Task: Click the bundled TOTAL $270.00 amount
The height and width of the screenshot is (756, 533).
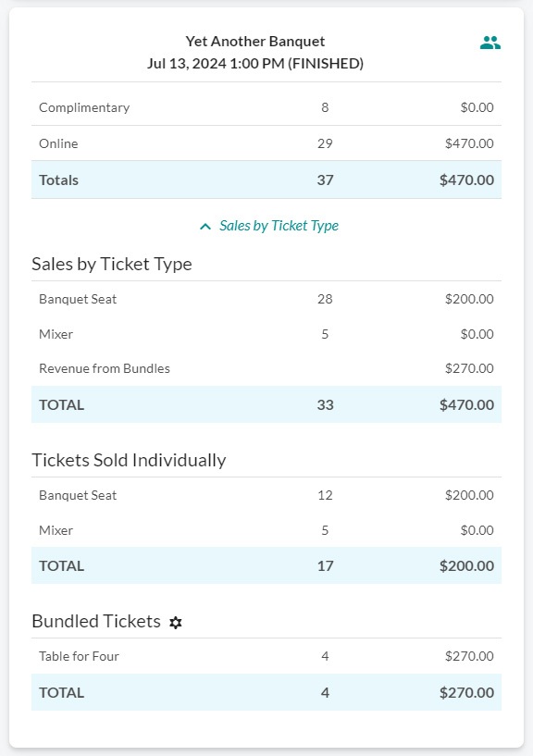Action: click(466, 693)
